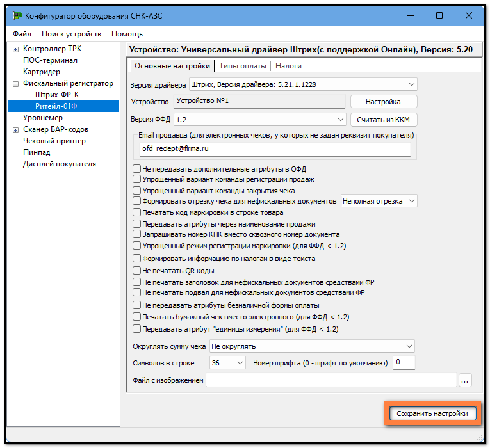
Task: Expand the Контроллер ТРК tree node
Action: pyautogui.click(x=15, y=49)
